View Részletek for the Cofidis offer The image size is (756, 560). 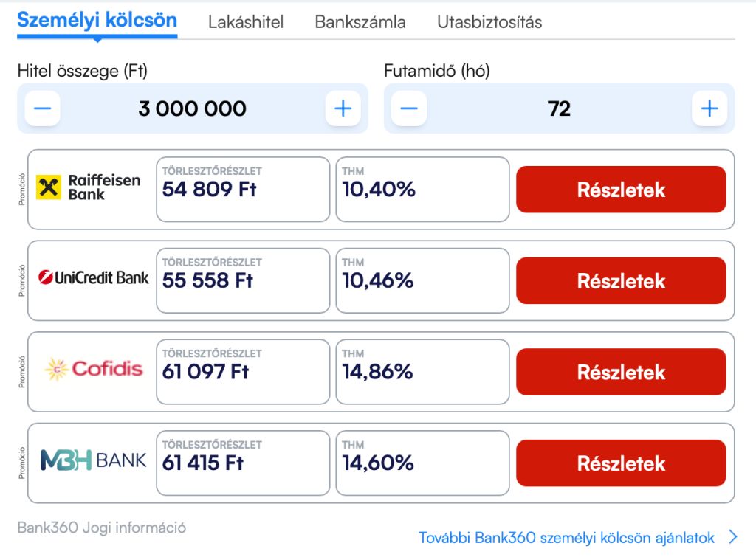[x=621, y=372]
